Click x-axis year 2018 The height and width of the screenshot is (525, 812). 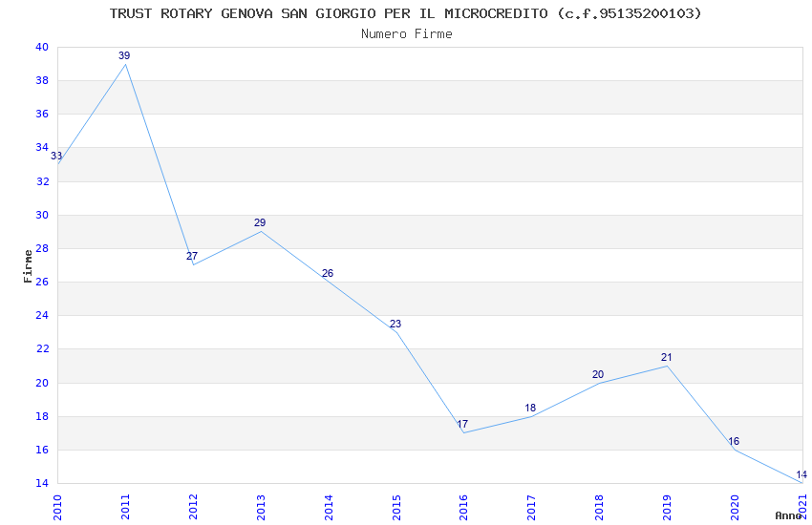point(600,508)
